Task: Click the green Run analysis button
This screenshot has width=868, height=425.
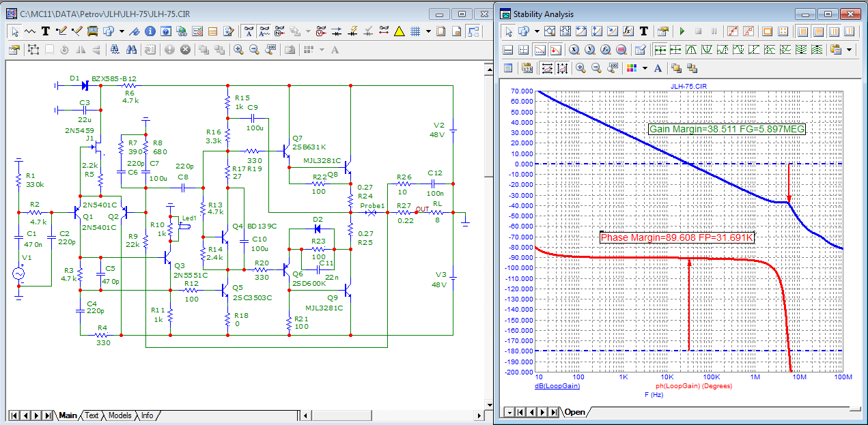Action: (682, 31)
